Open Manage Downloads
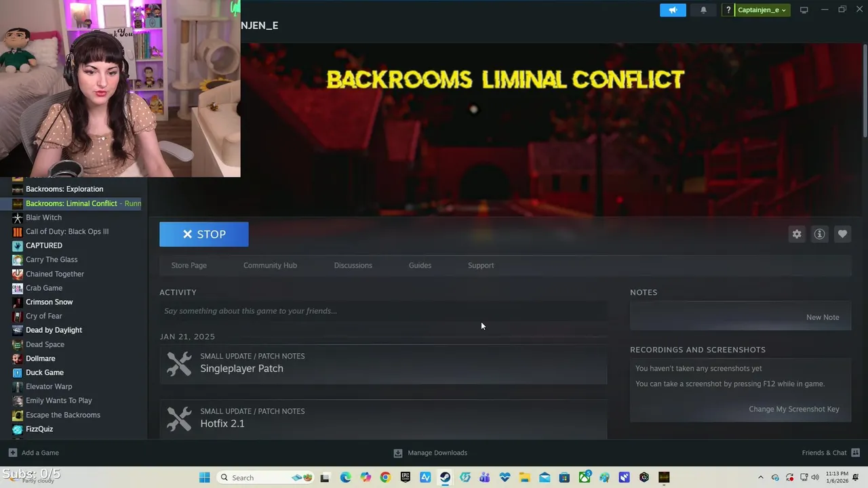 pyautogui.click(x=431, y=453)
